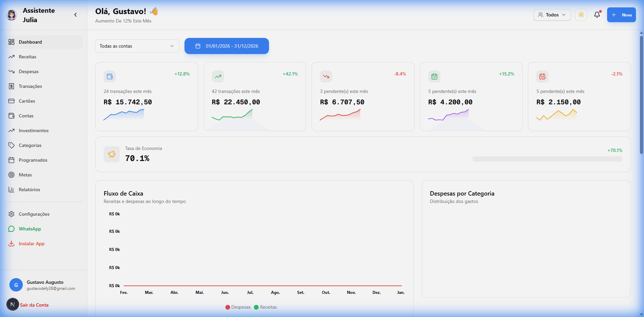644x317 pixels.
Task: Click the Sair da Conta link
Action: pyautogui.click(x=34, y=305)
